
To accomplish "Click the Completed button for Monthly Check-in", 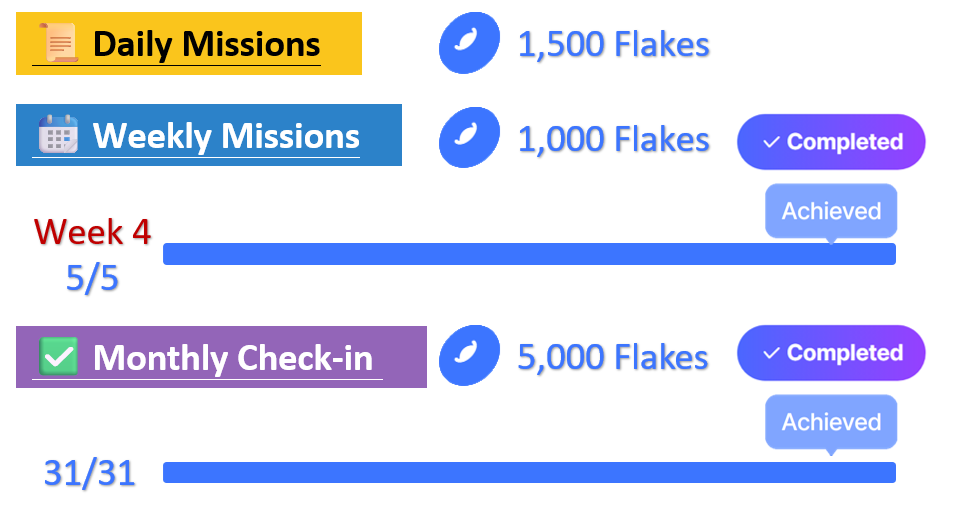I will click(x=831, y=352).
